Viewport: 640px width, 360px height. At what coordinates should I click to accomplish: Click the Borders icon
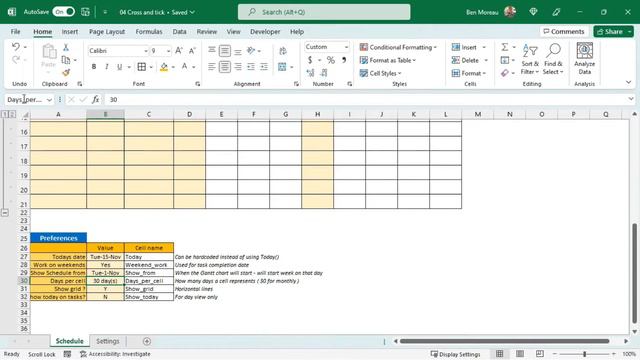(x=142, y=67)
